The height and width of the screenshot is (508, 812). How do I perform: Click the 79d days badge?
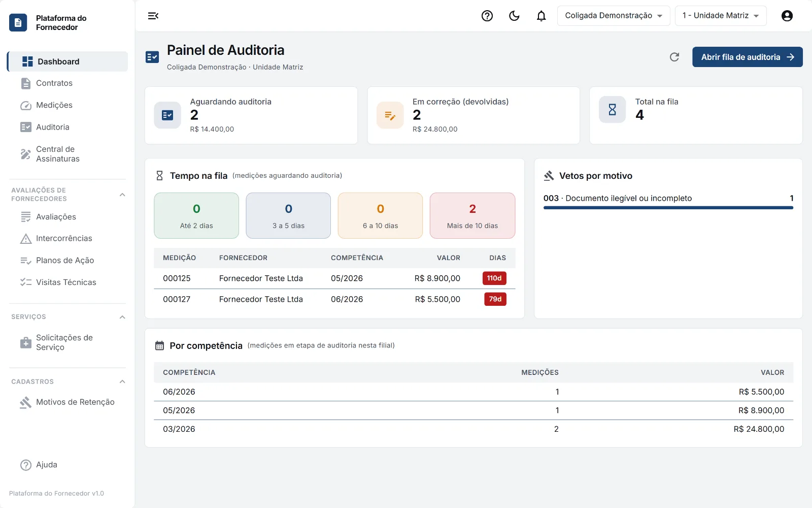pos(495,299)
